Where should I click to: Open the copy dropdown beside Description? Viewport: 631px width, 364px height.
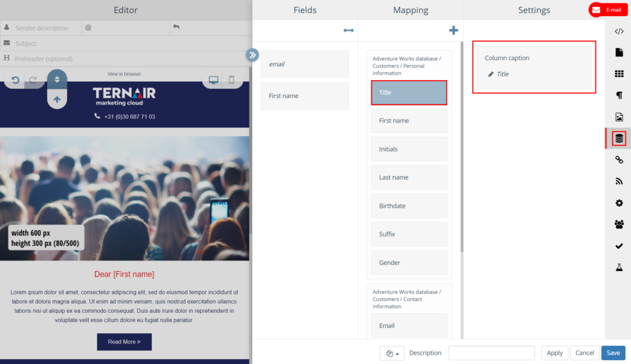pos(392,353)
